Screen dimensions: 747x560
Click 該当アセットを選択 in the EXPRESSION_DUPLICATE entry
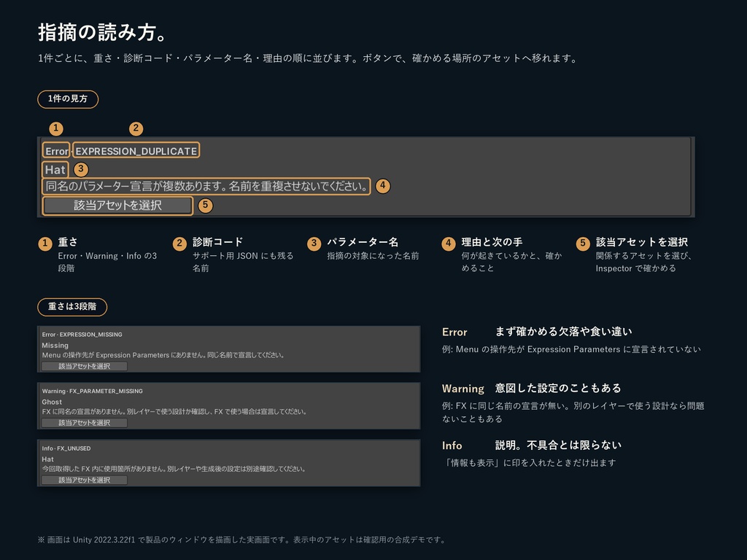click(117, 206)
